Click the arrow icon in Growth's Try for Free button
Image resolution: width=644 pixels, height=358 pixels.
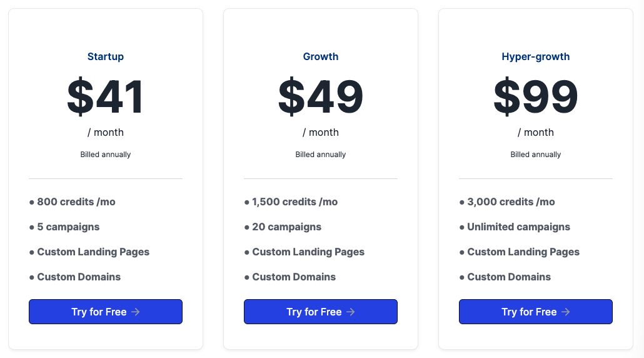pos(351,312)
